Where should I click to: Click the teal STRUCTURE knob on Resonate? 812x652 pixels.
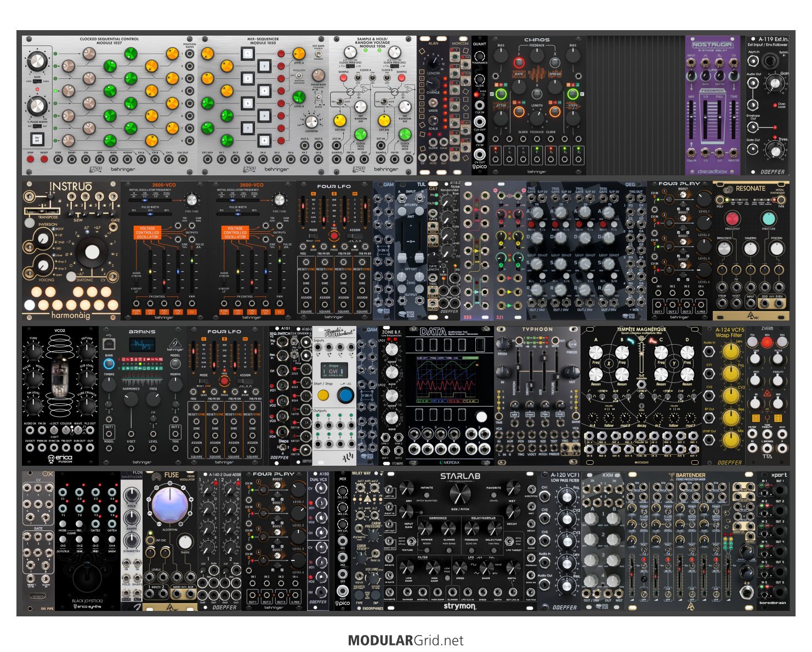(769, 218)
